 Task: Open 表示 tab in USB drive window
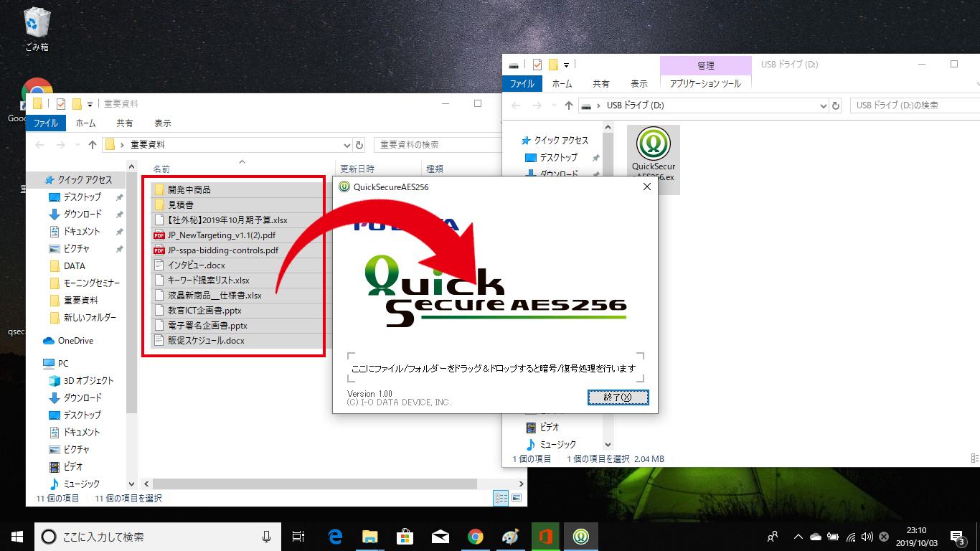tap(639, 84)
